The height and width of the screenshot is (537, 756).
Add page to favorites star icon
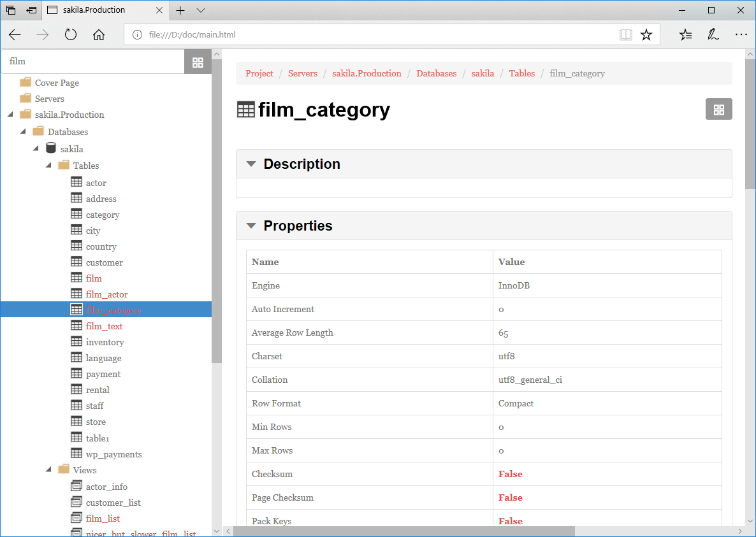[646, 35]
